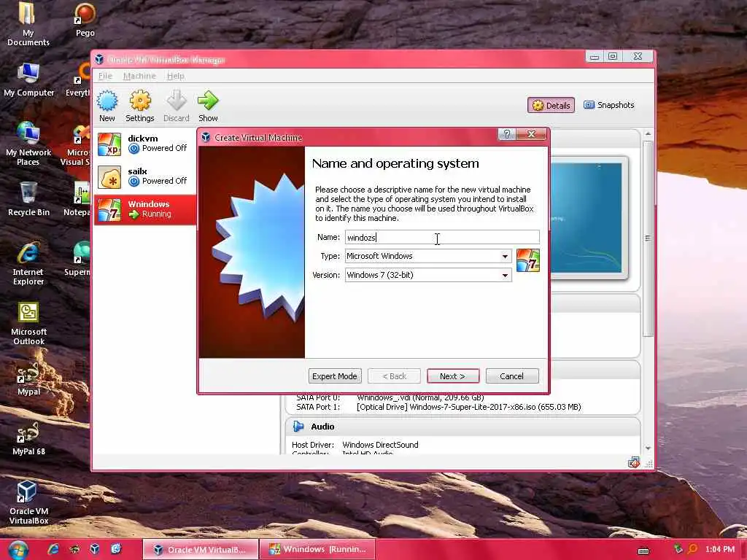Open My Computer desktop icon
This screenshot has width=747, height=560.
pos(28,80)
